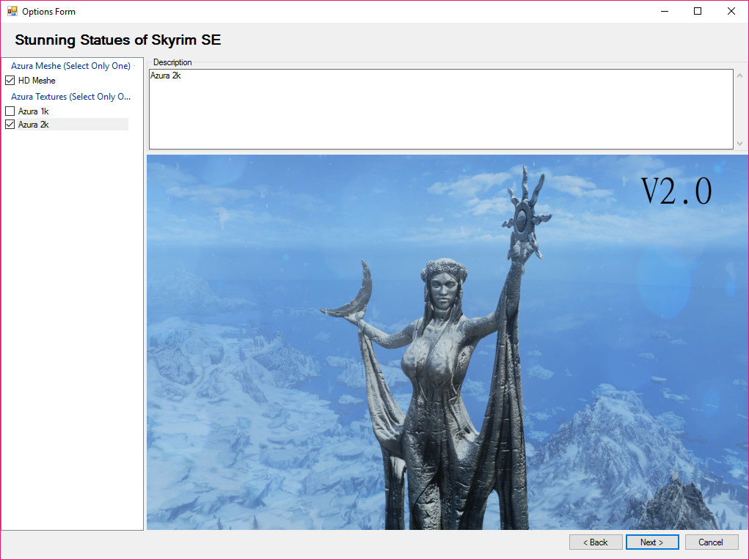
Task: Click the Description group label
Action: 172,62
